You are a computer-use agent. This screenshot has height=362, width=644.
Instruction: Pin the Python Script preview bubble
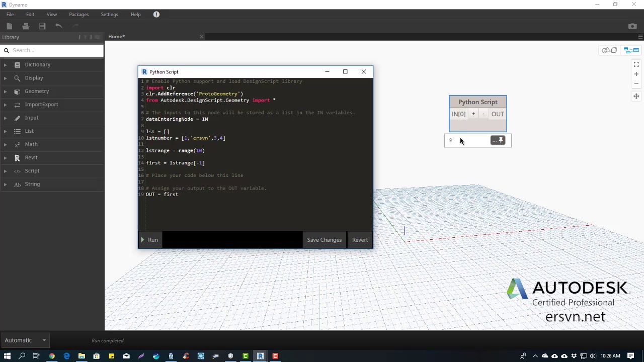[501, 140]
